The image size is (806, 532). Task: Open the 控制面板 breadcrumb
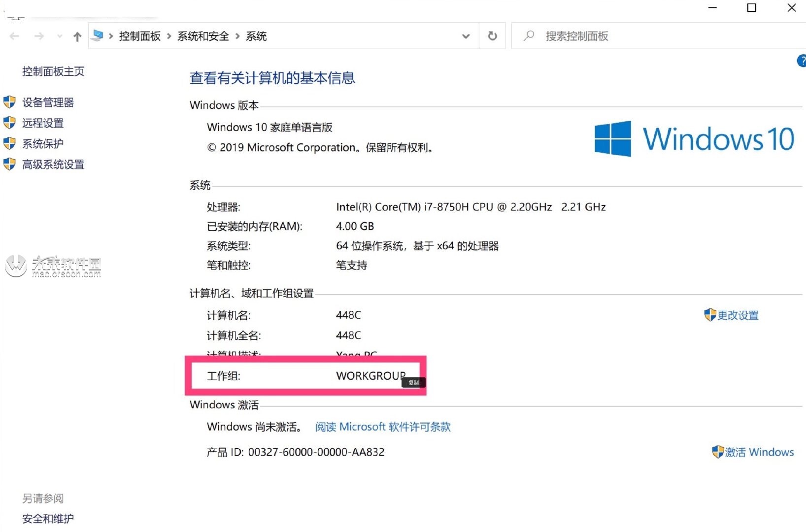(139, 36)
